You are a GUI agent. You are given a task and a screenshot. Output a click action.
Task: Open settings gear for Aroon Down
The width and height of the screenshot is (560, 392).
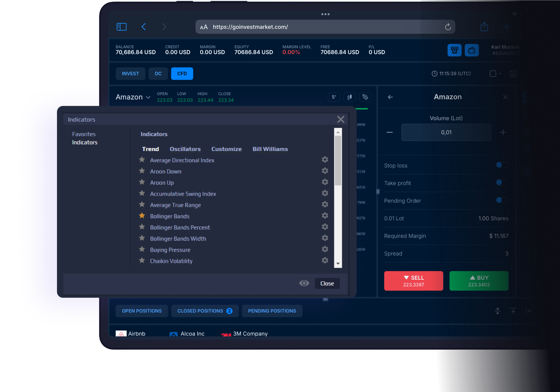click(325, 171)
